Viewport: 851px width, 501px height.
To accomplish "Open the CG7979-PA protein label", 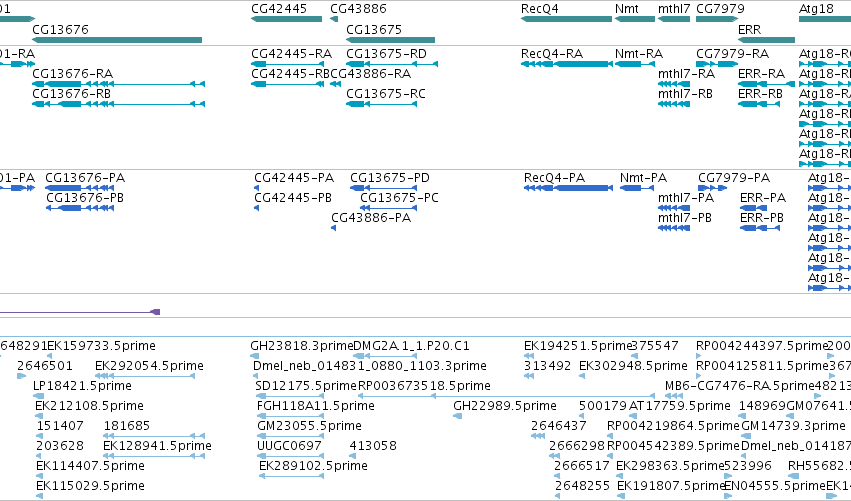I will pyautogui.click(x=734, y=178).
